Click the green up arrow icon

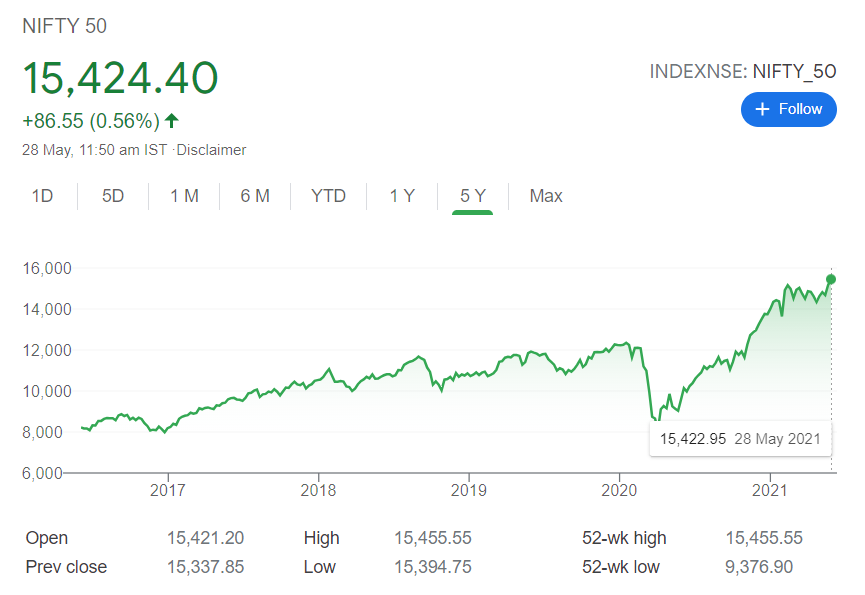click(172, 120)
